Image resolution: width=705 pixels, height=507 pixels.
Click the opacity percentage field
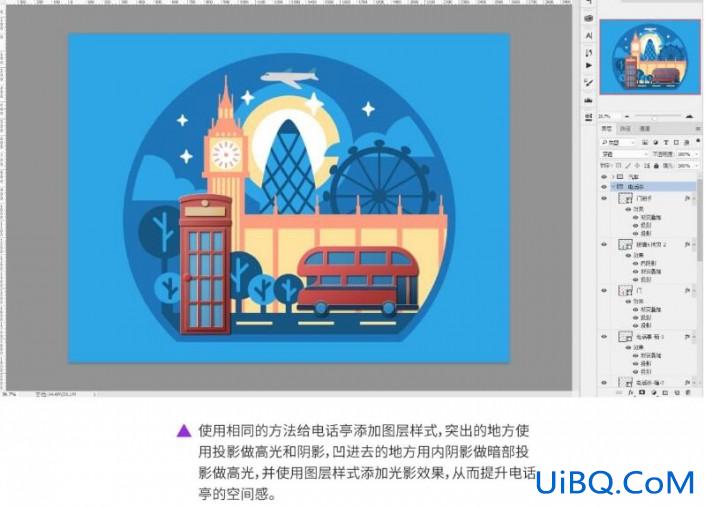[685, 154]
